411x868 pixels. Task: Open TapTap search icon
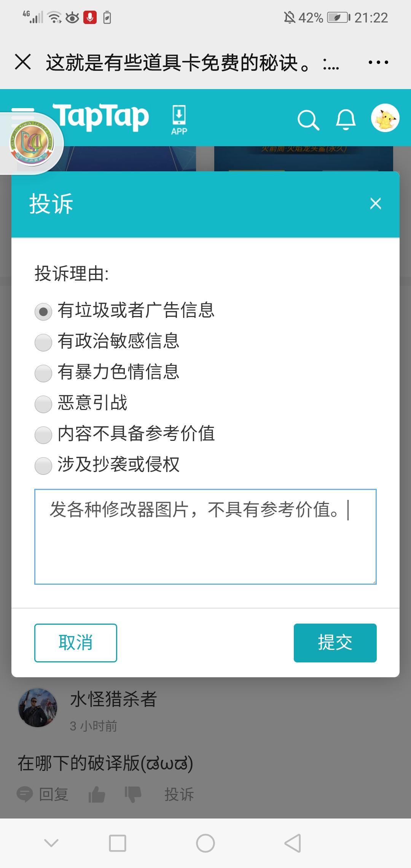[308, 120]
